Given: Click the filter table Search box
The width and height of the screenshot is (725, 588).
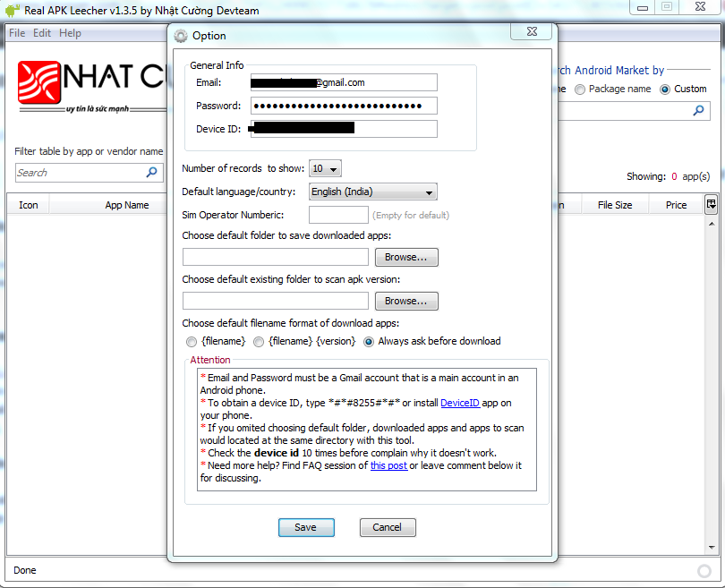Looking at the screenshot, I should pos(90,173).
